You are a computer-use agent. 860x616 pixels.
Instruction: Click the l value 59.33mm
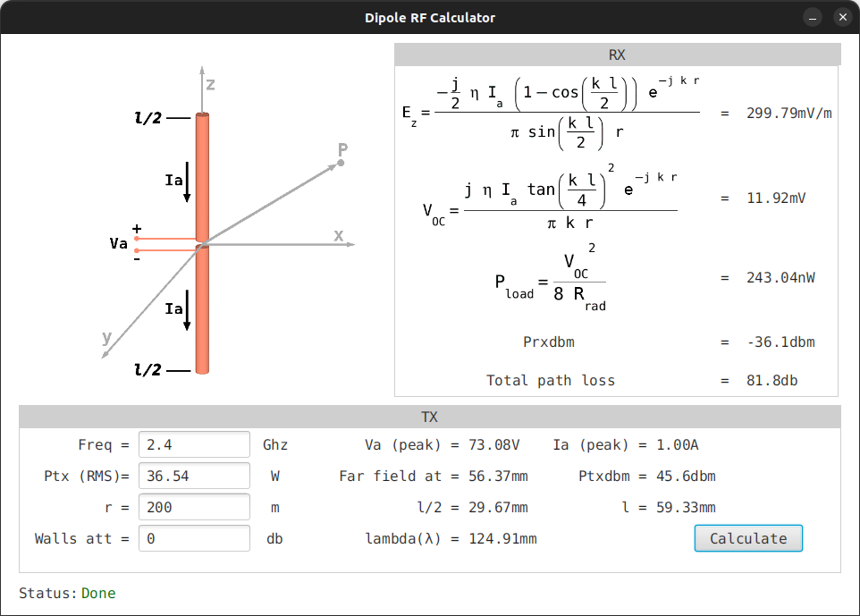[x=686, y=508]
